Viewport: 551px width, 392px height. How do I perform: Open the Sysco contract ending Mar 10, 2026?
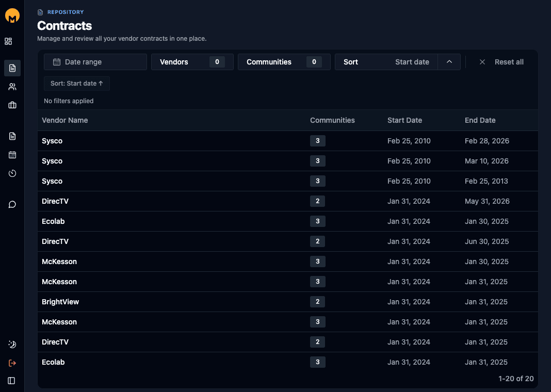[288, 161]
